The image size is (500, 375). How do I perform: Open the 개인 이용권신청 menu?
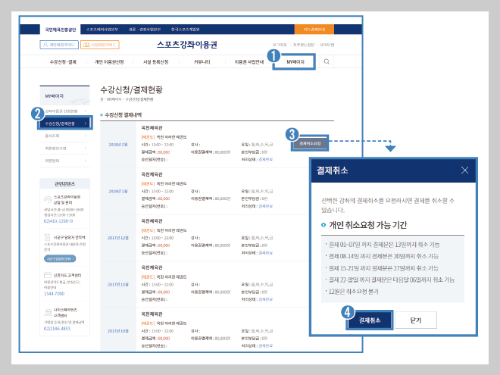tap(109, 62)
